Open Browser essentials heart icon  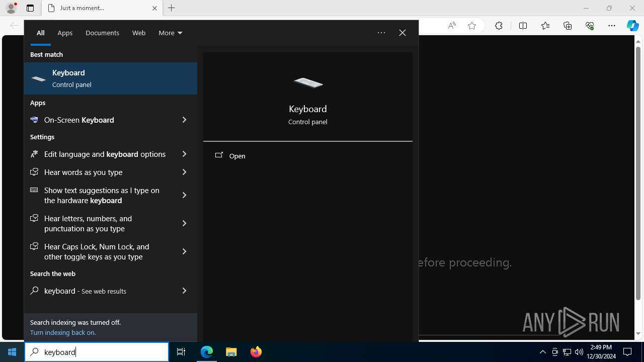pyautogui.click(x=590, y=26)
